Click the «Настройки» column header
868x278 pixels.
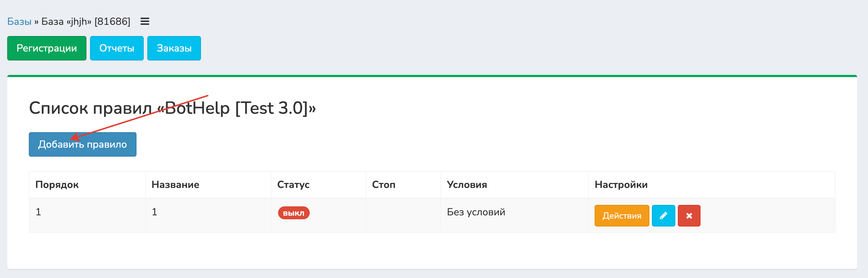(621, 185)
